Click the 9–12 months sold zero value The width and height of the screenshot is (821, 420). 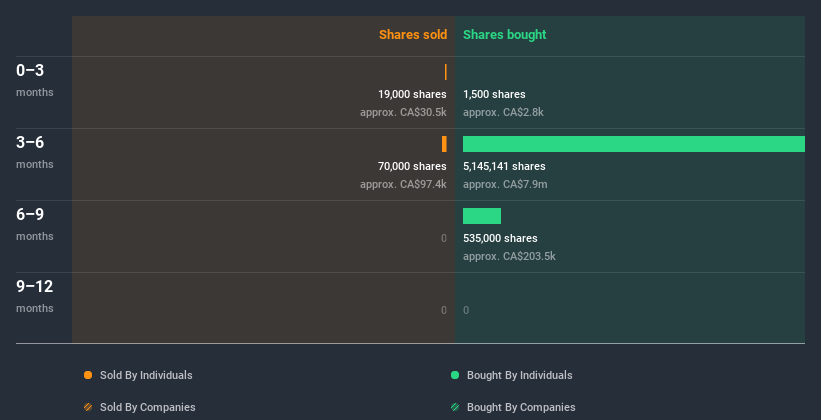(443, 310)
